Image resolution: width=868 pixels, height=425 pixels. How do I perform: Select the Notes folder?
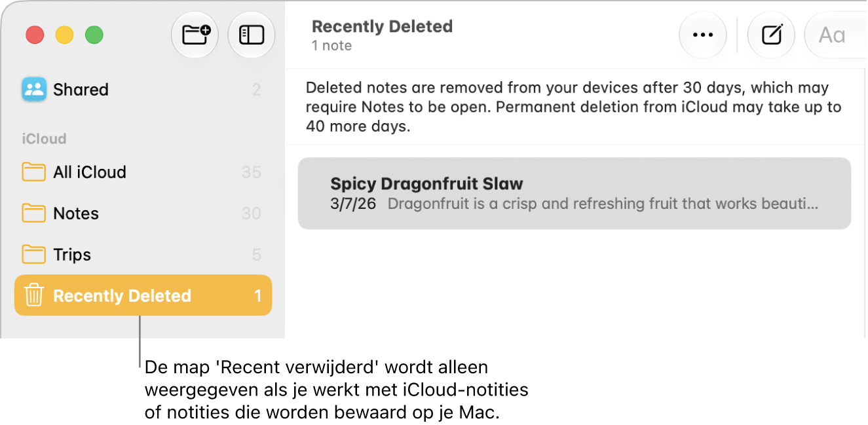(143, 213)
